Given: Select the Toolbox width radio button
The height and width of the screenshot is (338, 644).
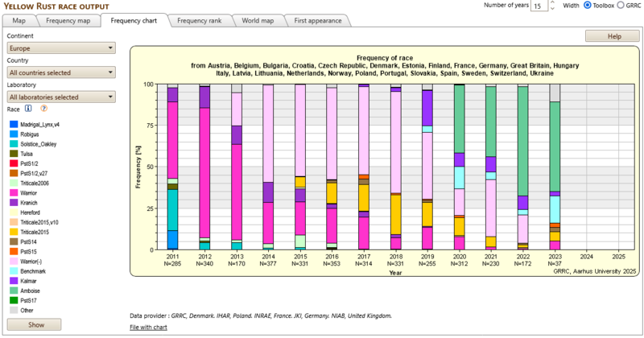Looking at the screenshot, I should tap(586, 6).
